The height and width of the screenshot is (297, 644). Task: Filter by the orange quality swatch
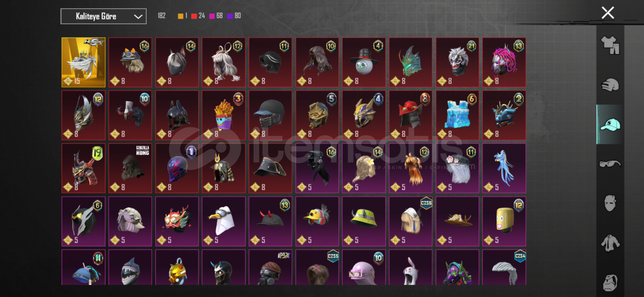point(180,16)
